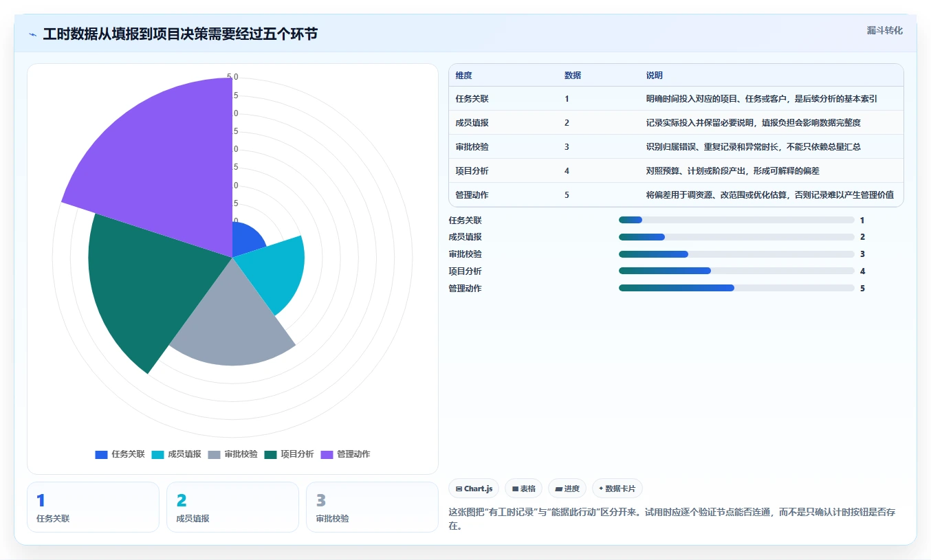
Task: Select the 表格 tag chip
Action: pyautogui.click(x=523, y=489)
